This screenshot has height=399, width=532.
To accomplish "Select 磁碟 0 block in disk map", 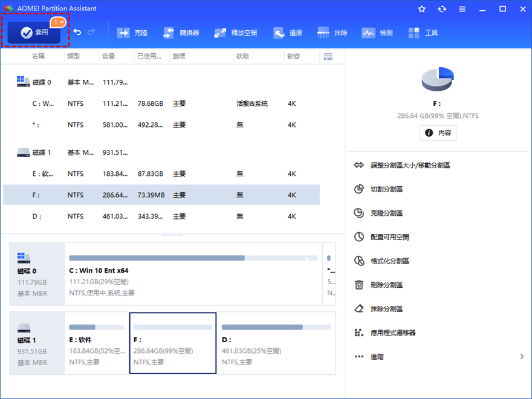I will pyautogui.click(x=37, y=274).
